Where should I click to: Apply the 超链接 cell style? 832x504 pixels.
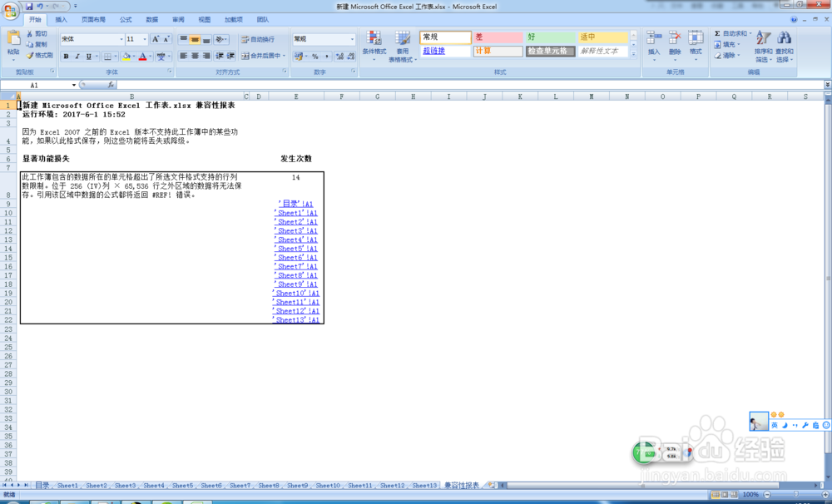click(x=446, y=51)
